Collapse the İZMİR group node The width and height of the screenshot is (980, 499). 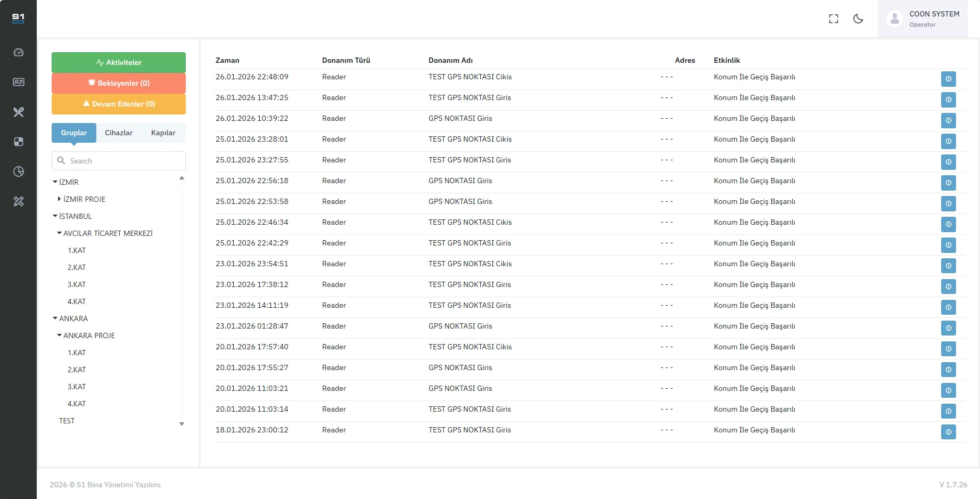click(x=55, y=182)
